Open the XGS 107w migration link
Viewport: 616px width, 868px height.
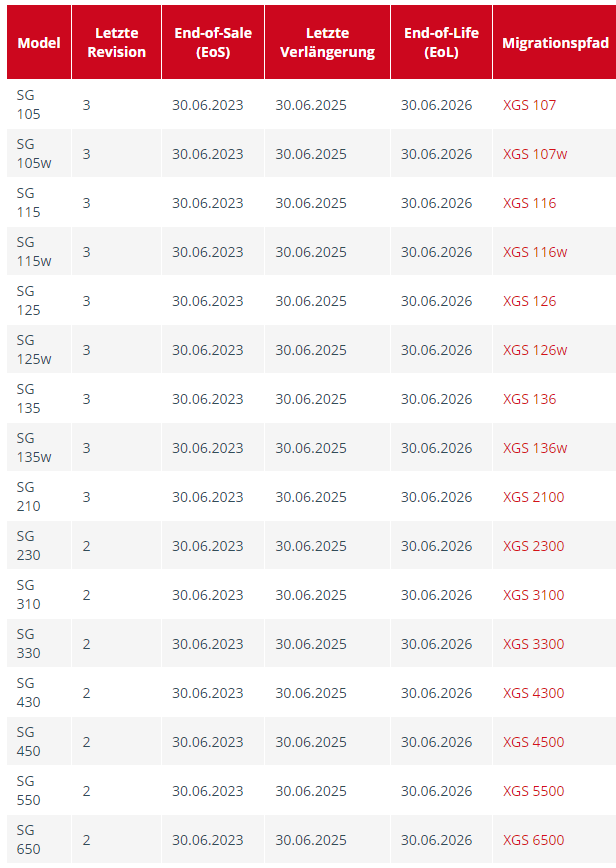[535, 154]
